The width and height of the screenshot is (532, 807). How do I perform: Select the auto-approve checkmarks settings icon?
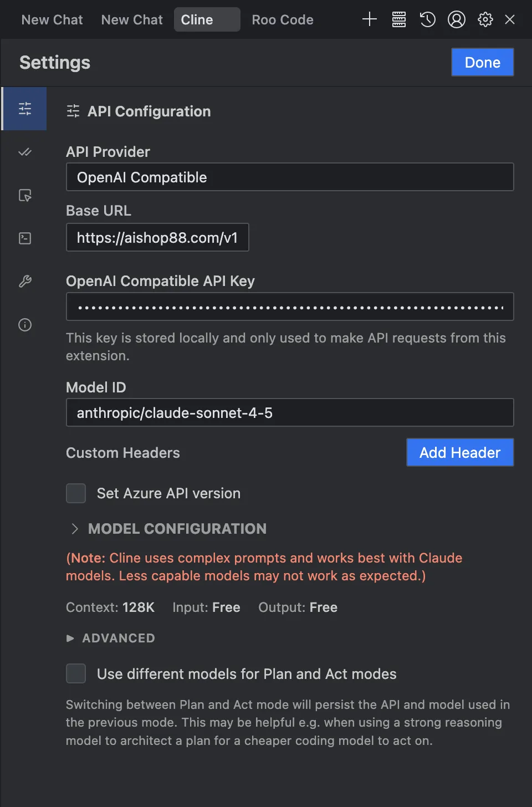[24, 152]
